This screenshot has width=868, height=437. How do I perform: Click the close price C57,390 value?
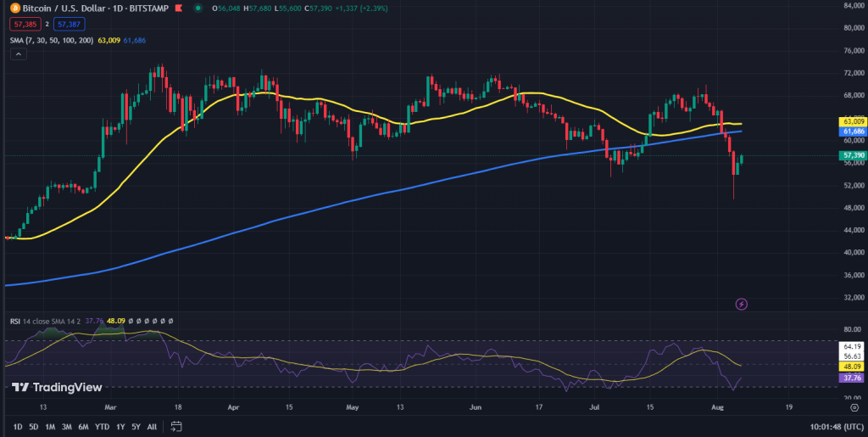318,8
